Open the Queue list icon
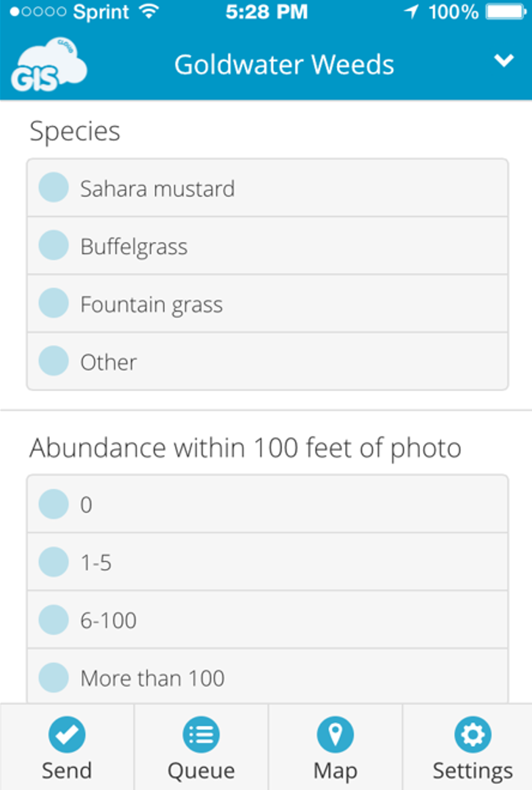 201,734
